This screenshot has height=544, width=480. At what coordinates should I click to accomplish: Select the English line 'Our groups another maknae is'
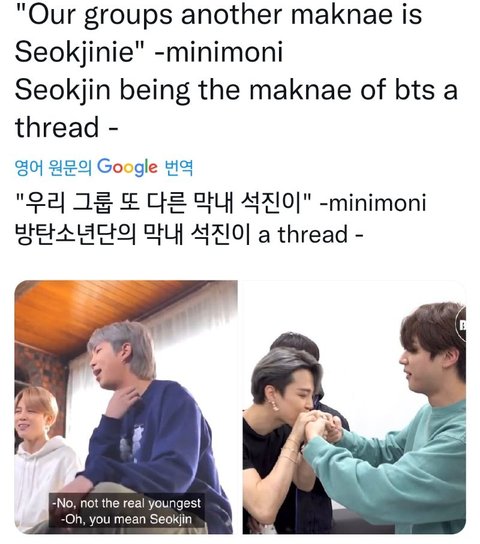(218, 15)
